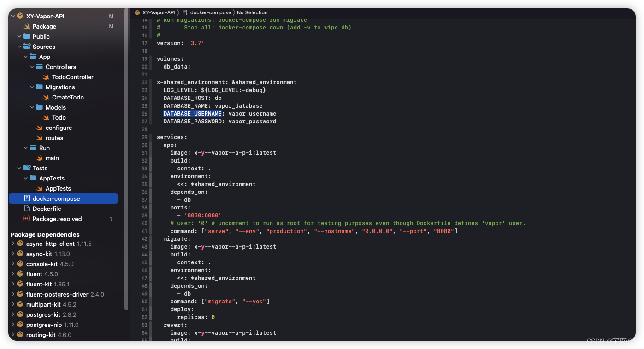Select the "multipart-kit" dependency name
The height and width of the screenshot is (349, 644).
[x=43, y=304]
